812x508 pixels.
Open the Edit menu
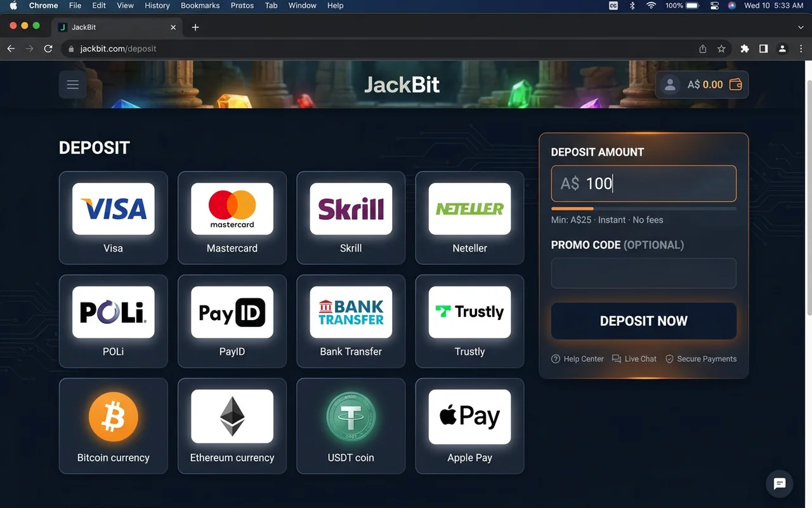pos(99,6)
